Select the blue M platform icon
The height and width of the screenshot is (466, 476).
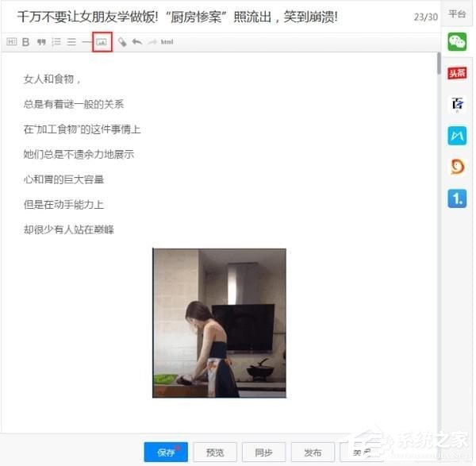pyautogui.click(x=457, y=136)
